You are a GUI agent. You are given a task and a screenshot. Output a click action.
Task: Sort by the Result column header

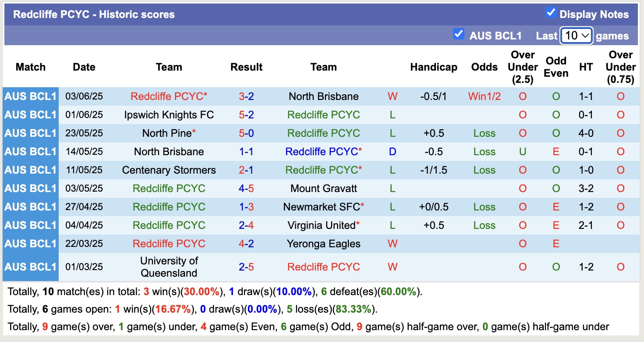246,67
